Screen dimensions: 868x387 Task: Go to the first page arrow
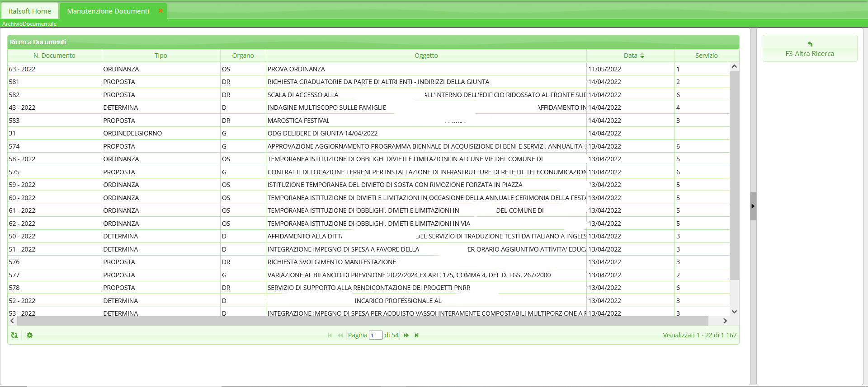pyautogui.click(x=330, y=335)
